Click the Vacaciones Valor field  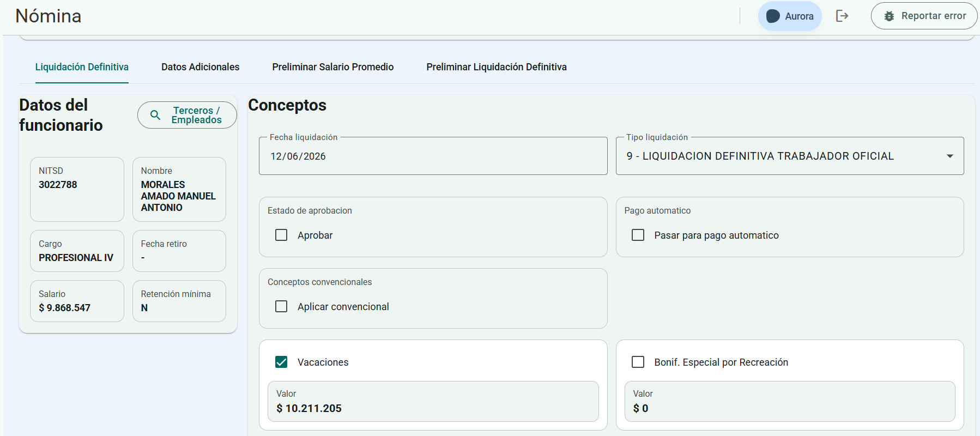pyautogui.click(x=433, y=401)
